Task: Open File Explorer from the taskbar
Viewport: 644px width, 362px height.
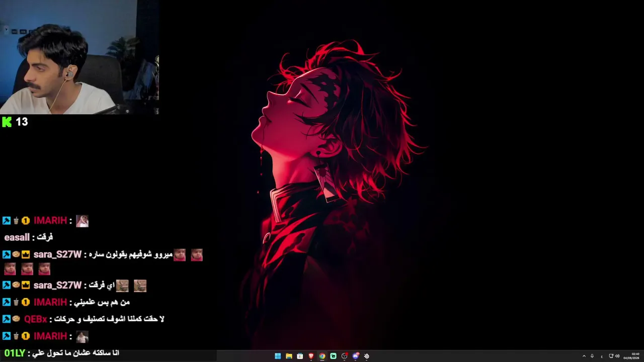Action: click(289, 356)
